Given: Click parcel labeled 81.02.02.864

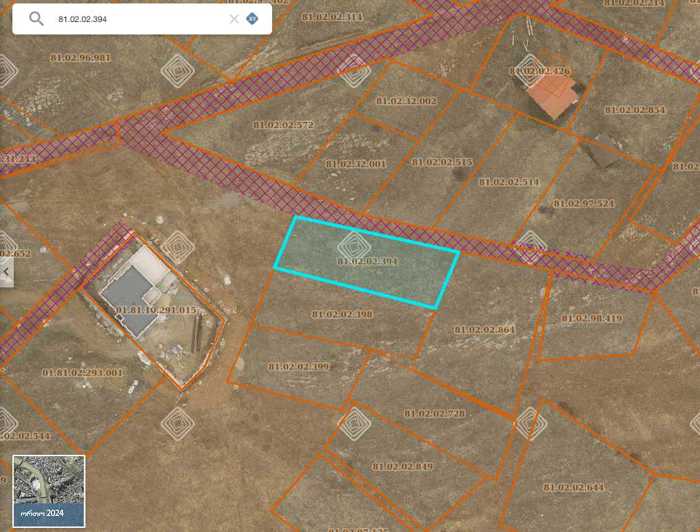Looking at the screenshot, I should click(483, 330).
